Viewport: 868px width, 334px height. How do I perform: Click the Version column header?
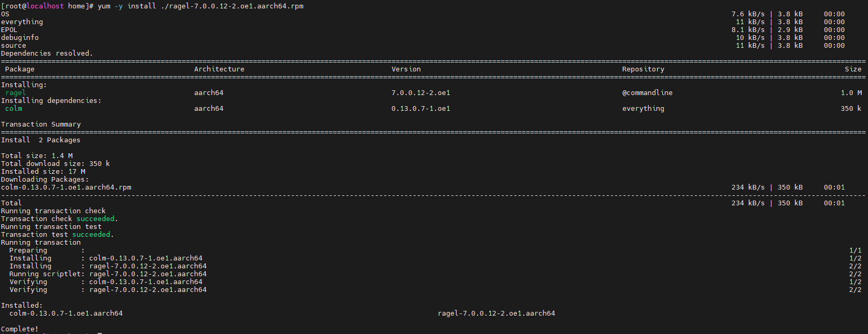pyautogui.click(x=406, y=69)
